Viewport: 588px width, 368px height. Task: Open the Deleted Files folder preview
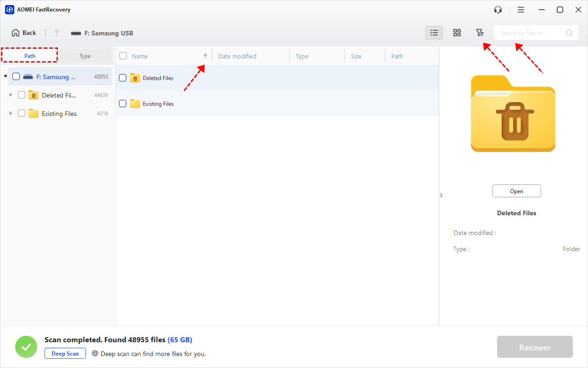tap(517, 191)
